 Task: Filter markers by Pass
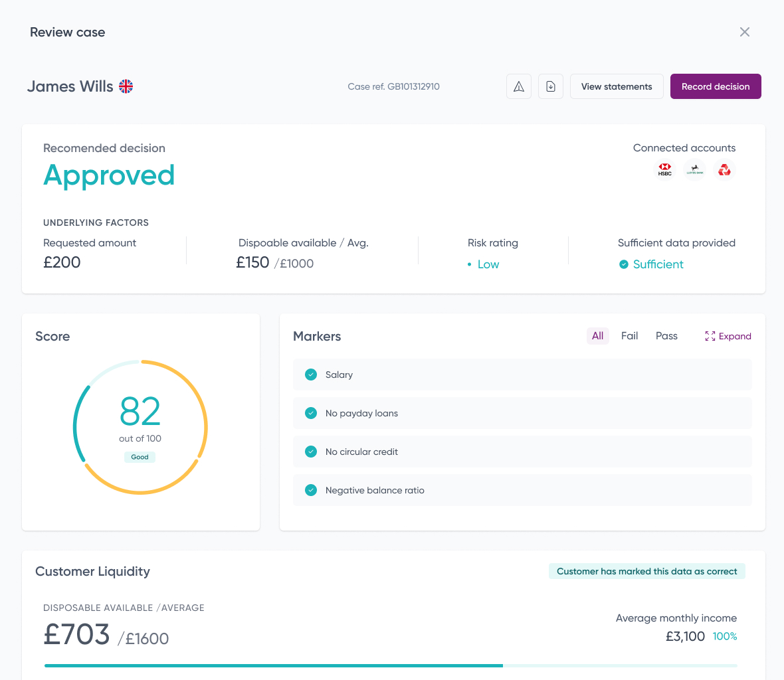coord(666,336)
